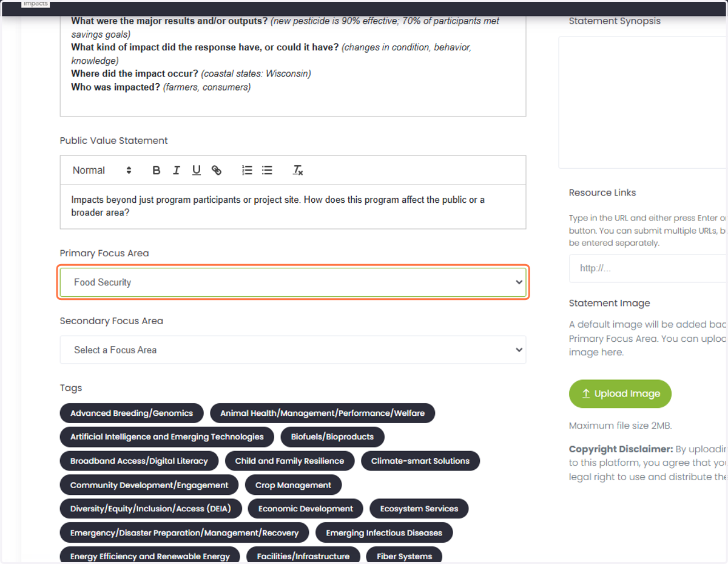The height and width of the screenshot is (564, 728).
Task: Toggle italic formatting in editor toolbar
Action: [x=176, y=171]
